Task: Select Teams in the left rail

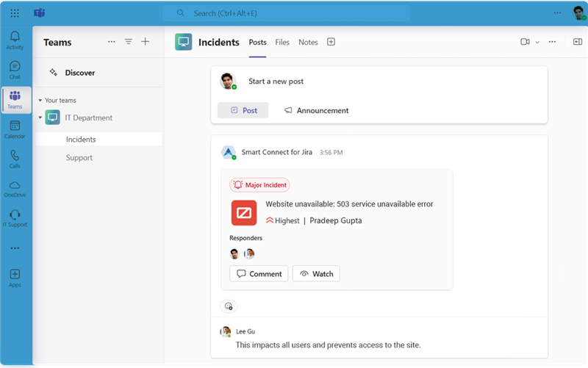Action: 15,100
